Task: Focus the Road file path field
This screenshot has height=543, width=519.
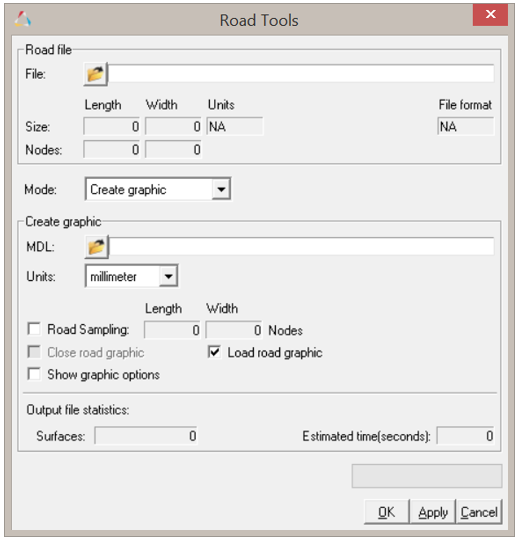Action: (301, 74)
